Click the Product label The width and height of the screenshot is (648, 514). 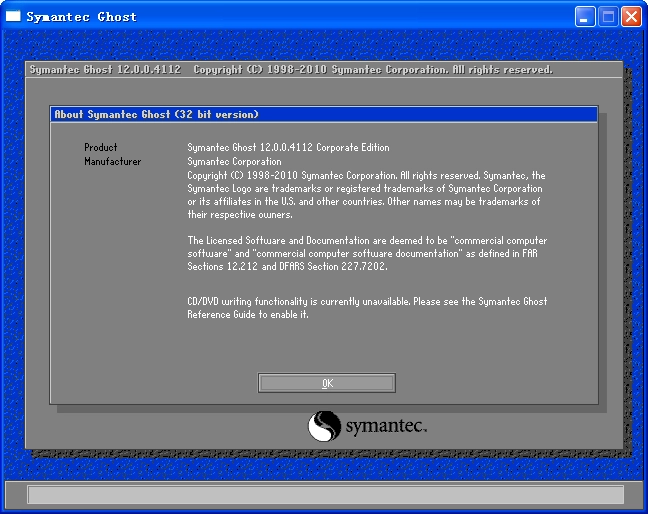(101, 147)
